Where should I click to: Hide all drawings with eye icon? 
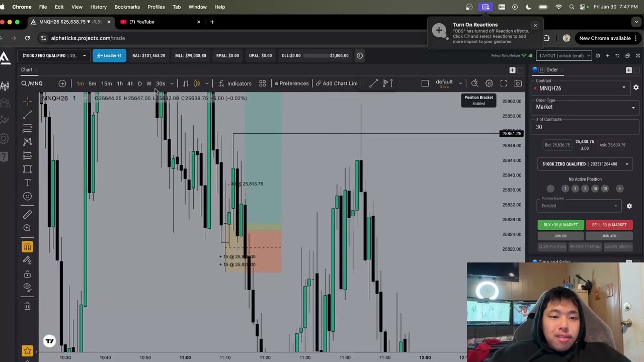pyautogui.click(x=27, y=287)
